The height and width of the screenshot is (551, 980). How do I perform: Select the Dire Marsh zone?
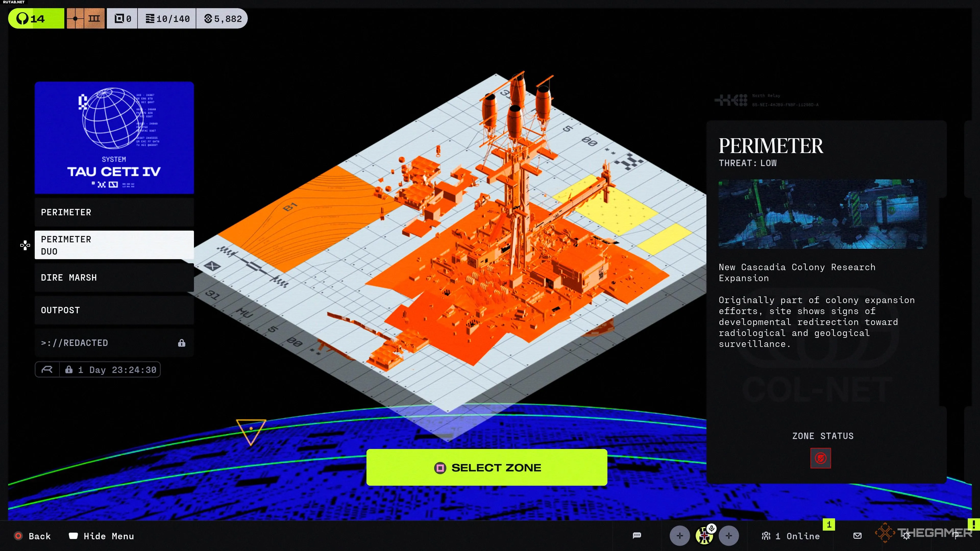pos(114,278)
